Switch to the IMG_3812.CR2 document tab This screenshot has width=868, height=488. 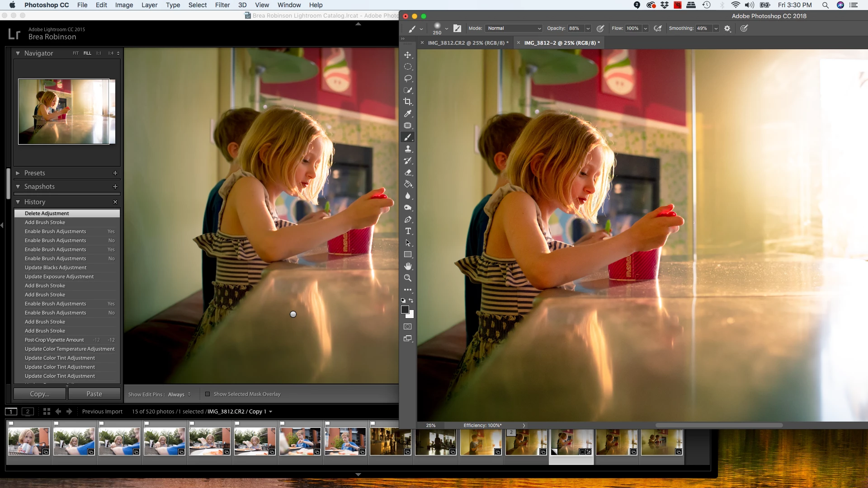click(x=468, y=43)
